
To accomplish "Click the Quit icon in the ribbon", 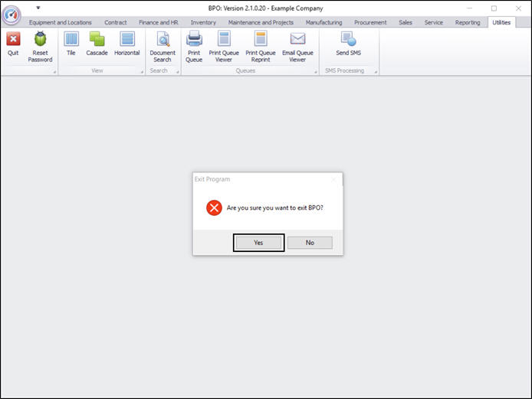I will 13,39.
